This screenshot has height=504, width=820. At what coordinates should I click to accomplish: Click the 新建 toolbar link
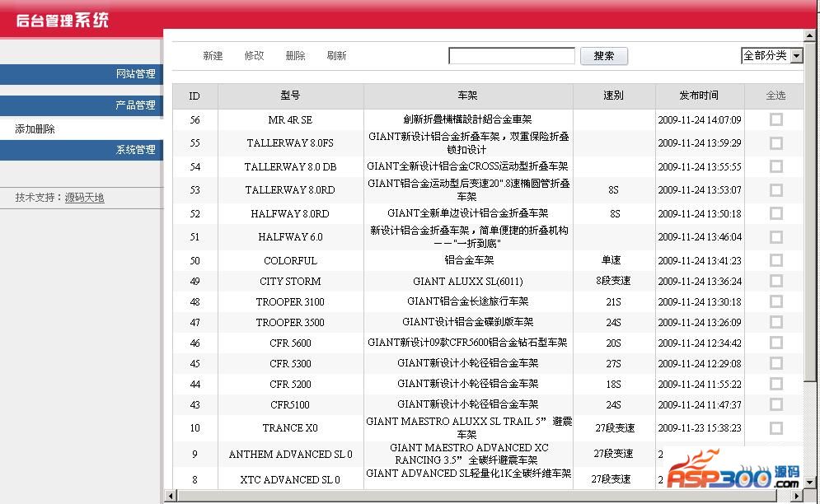click(213, 55)
